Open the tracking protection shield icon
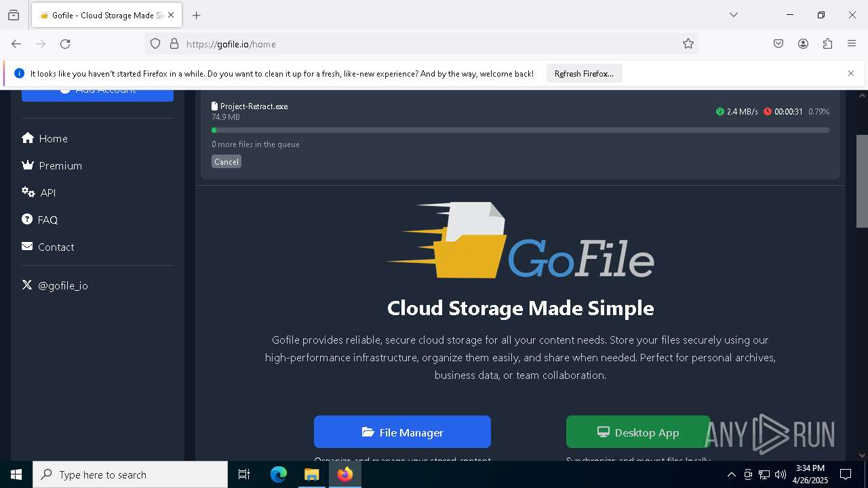Image resolution: width=868 pixels, height=488 pixels. (155, 44)
